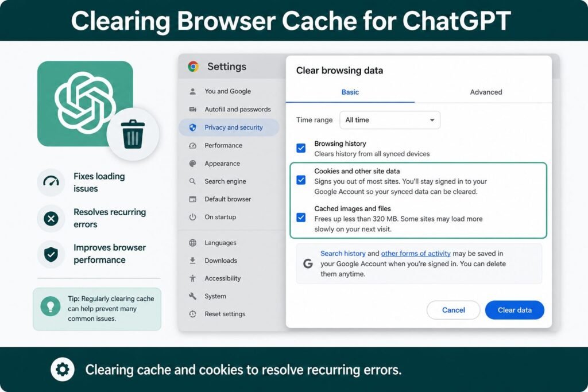Click the Search engine magnifier icon
This screenshot has height=392, width=588.
coord(193,181)
